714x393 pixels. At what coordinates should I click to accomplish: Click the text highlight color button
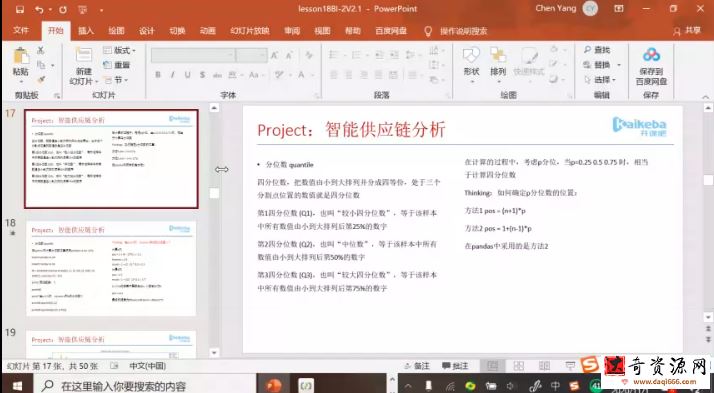(279, 75)
